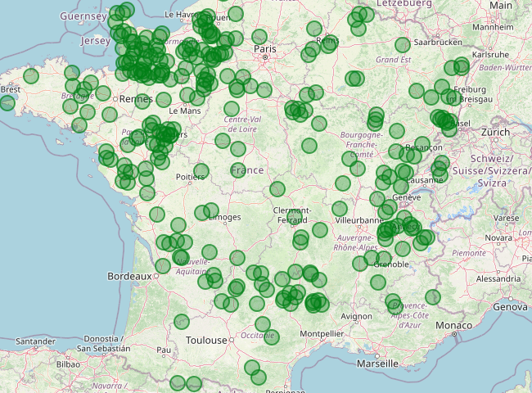Viewport: 532px width, 393px height.
Task: Select the marker right of Bordeaux label
Action: click(x=163, y=266)
